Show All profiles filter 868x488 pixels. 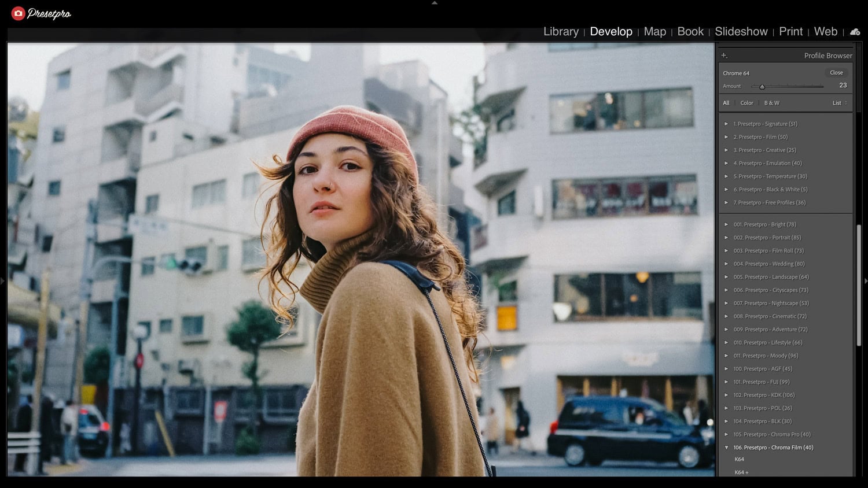click(x=726, y=103)
